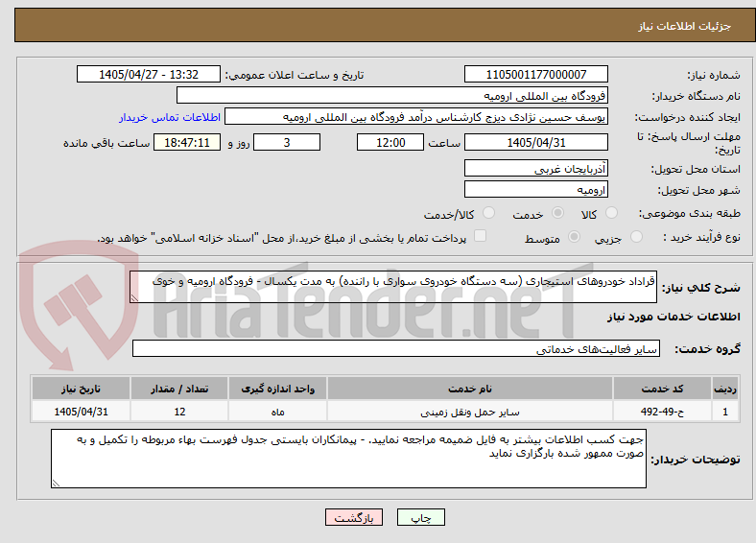
Task: Click the resize handle of buyer notes textarea
Action: click(x=56, y=483)
